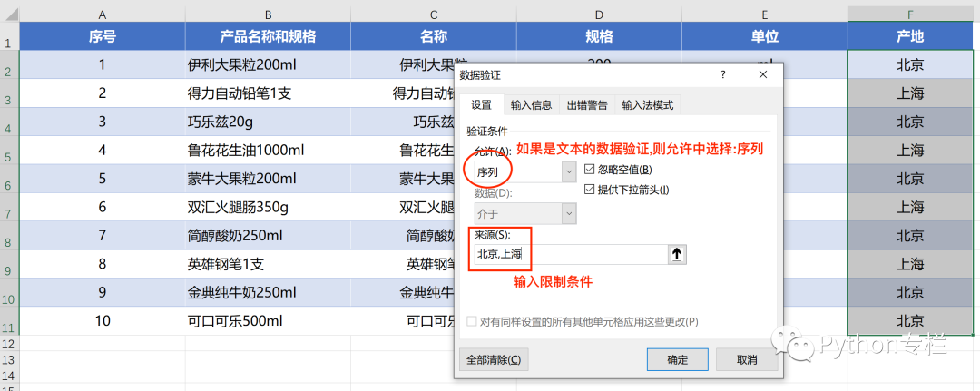980x391 pixels.
Task: Check 对有同样设置的所有其他单元格应用这些更改 option
Action: pos(472,322)
